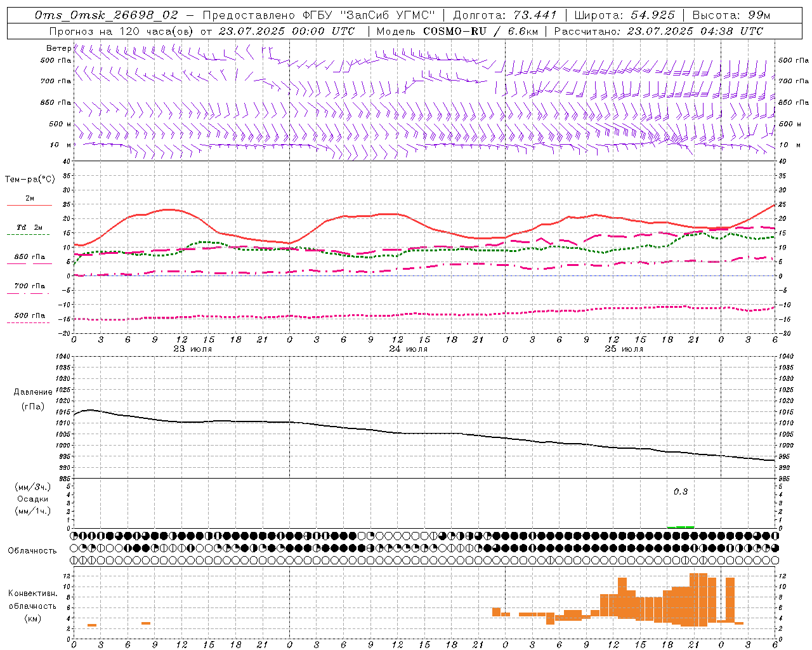Click the Долгота: 73.441 value
Screen dimensions: 812x650
505,15
